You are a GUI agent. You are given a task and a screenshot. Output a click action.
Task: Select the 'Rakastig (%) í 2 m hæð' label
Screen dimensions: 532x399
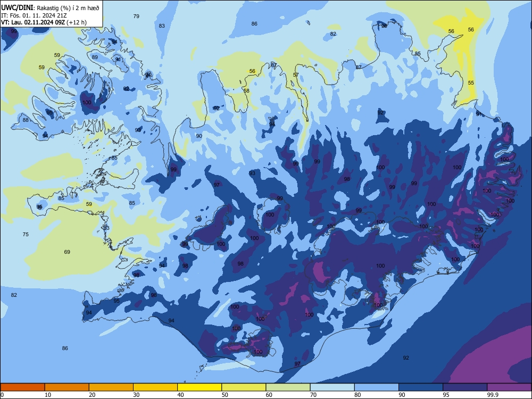68,8
